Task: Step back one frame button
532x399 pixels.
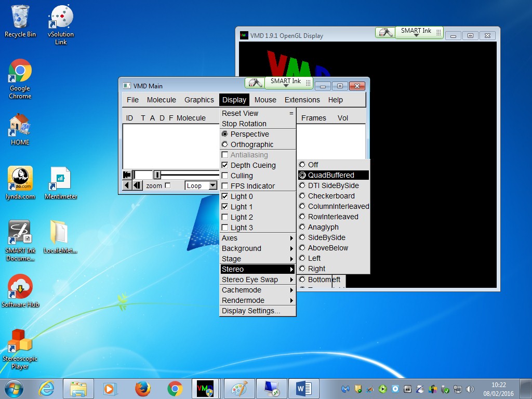Action: (x=138, y=185)
